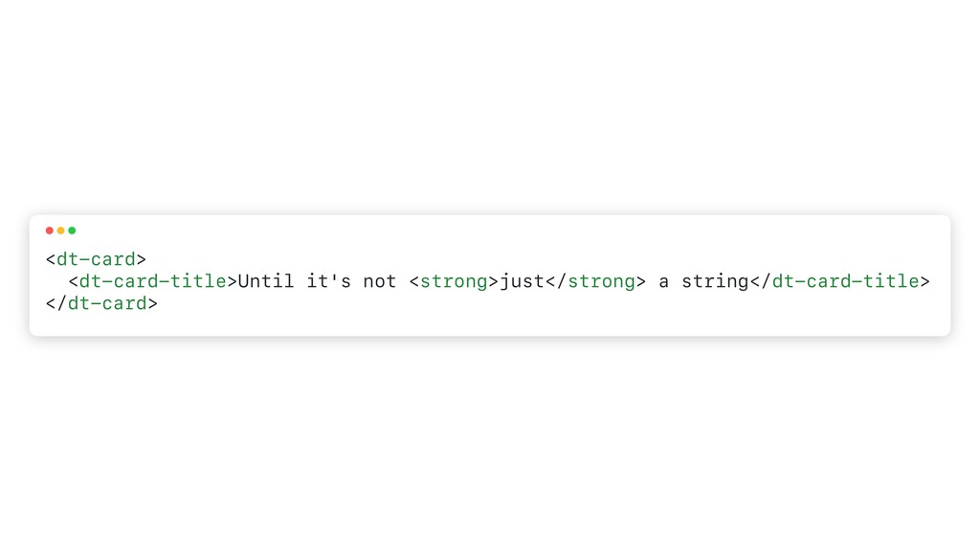
Task: Click the letter "a" before "string"
Action: [663, 281]
